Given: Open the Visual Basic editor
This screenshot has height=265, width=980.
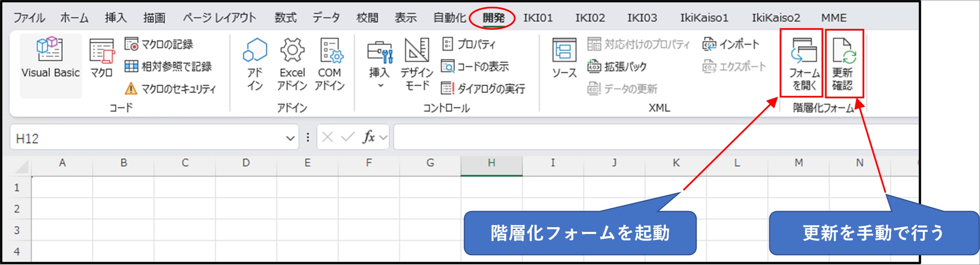Looking at the screenshot, I should click(x=50, y=66).
